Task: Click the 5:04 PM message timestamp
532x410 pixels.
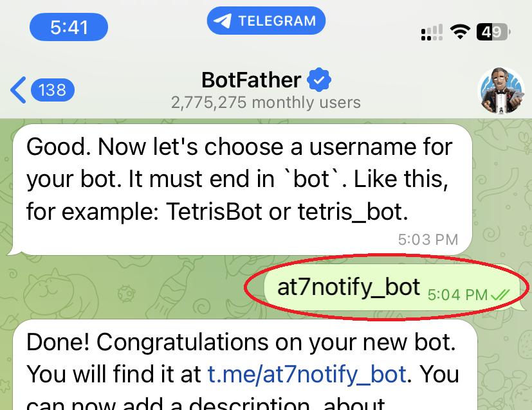Action: (x=457, y=295)
